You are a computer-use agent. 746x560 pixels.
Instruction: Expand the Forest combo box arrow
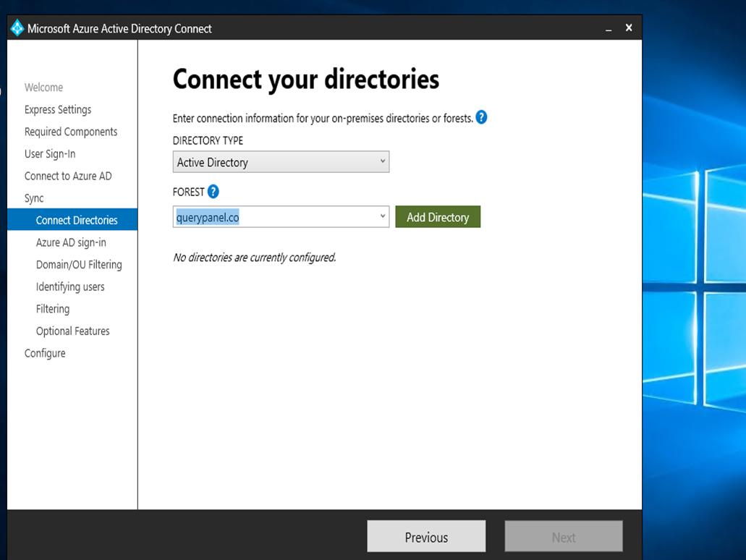tap(383, 216)
